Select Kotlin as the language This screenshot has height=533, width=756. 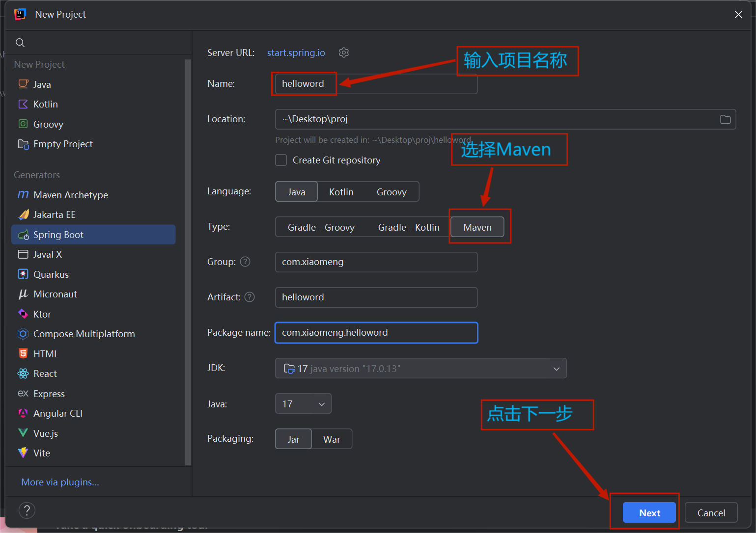341,192
